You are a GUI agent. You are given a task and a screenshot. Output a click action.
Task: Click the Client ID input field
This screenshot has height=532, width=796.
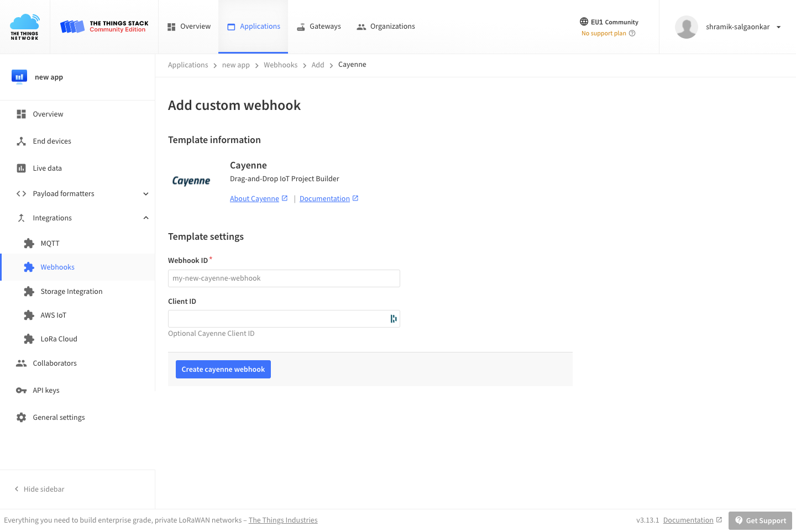284,319
